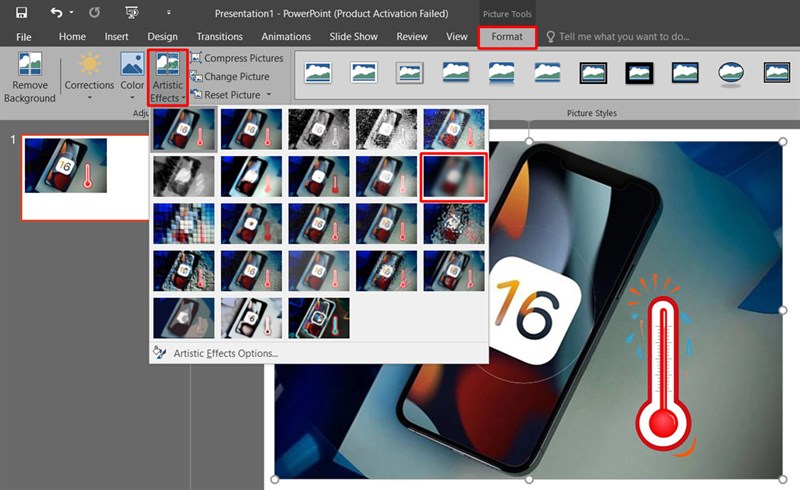Apply the Plastic Wrap artistic effect

pyautogui.click(x=454, y=271)
